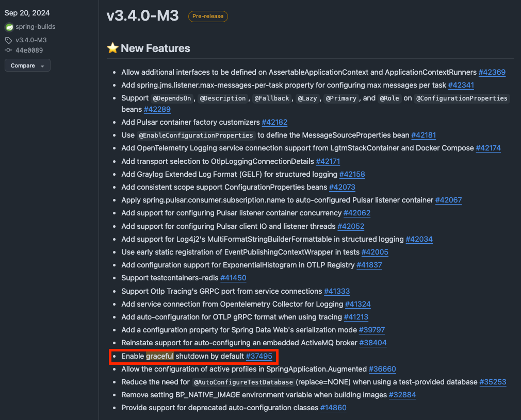
Task: Click the highlighted word 'graceful'
Action: (x=160, y=357)
